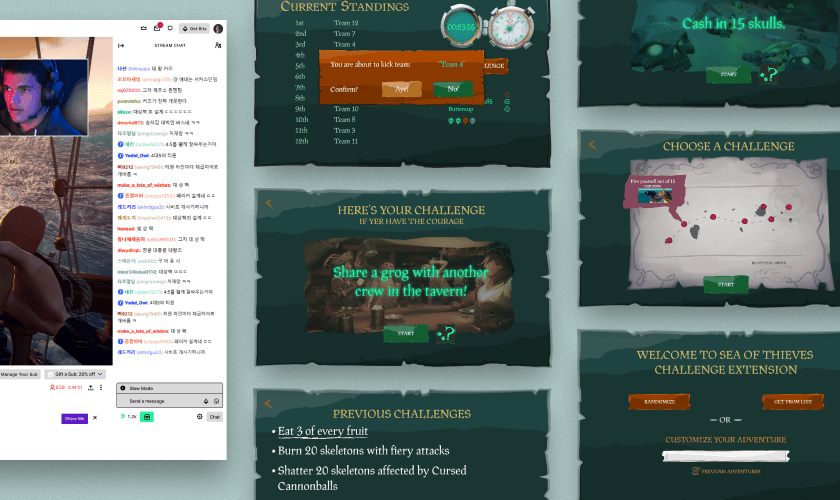Click the purple Show Me button
Viewport: 840px width, 500px height.
tap(74, 418)
